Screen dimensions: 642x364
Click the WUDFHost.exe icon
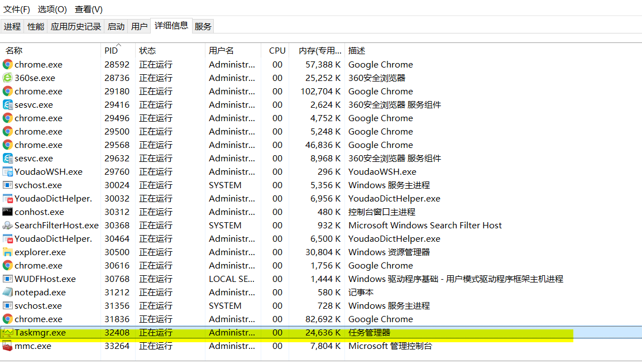(7, 279)
